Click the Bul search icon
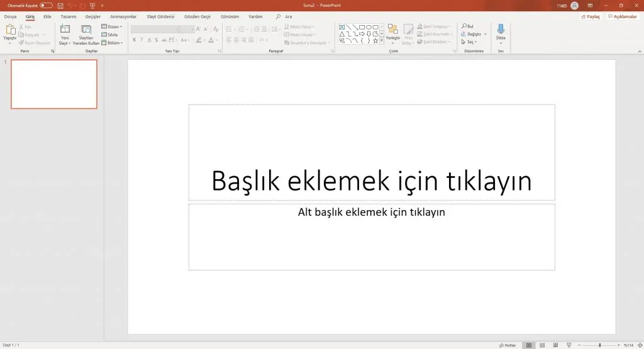 464,26
